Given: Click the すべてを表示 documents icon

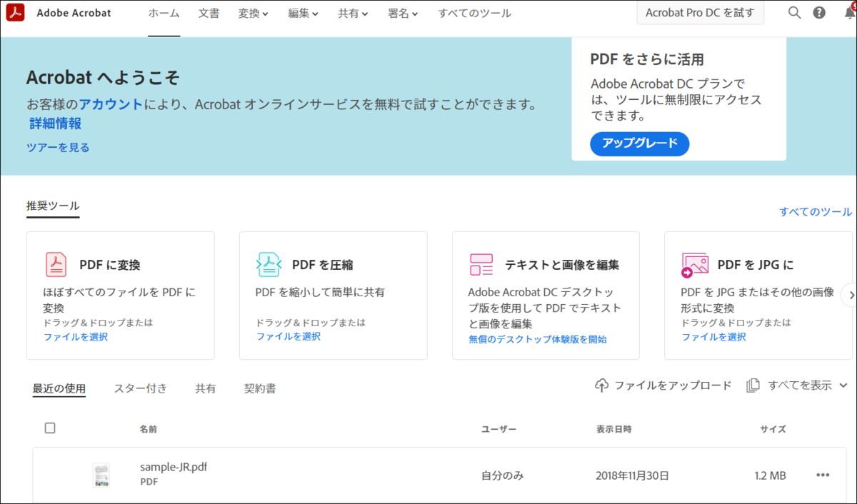Looking at the screenshot, I should tap(753, 385).
